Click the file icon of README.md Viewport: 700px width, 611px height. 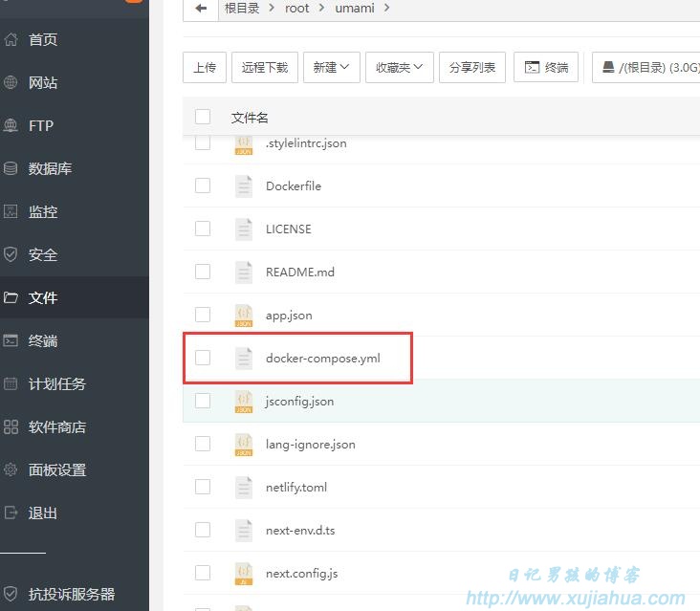[244, 272]
